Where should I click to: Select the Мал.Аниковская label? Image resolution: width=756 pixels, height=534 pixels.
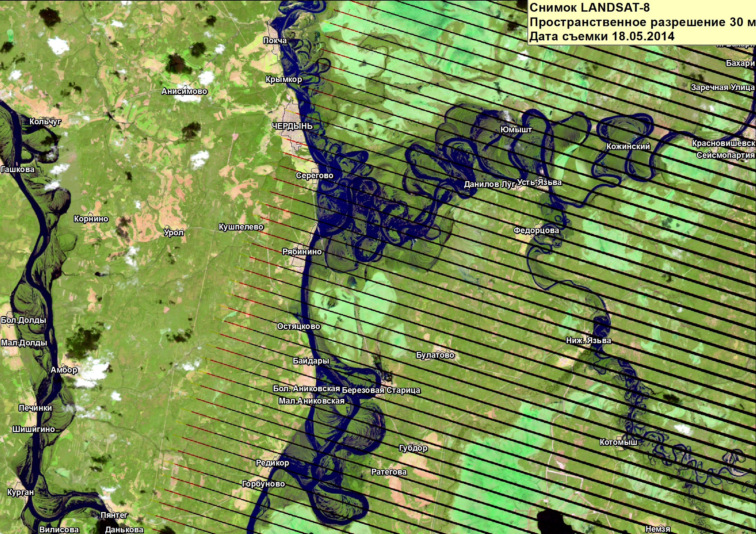coord(311,401)
